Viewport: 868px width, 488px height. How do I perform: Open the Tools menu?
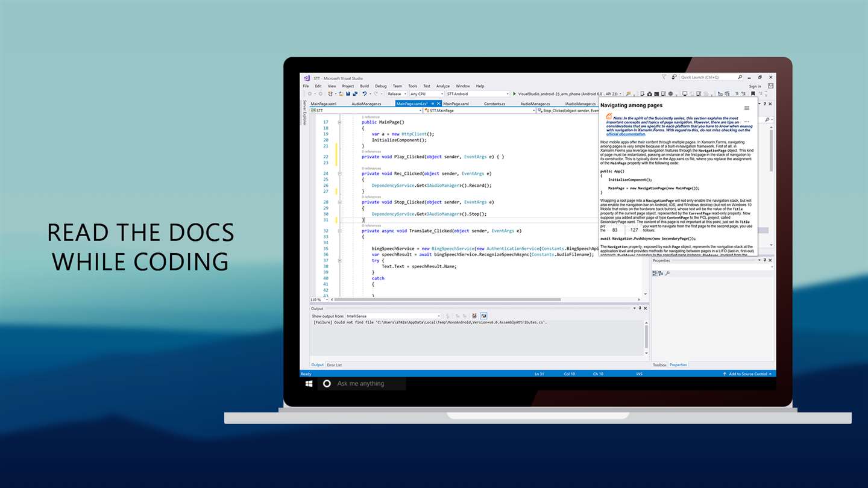pos(412,86)
